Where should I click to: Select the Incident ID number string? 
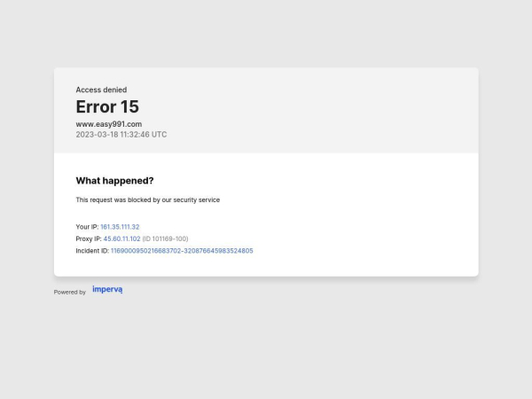(x=182, y=251)
